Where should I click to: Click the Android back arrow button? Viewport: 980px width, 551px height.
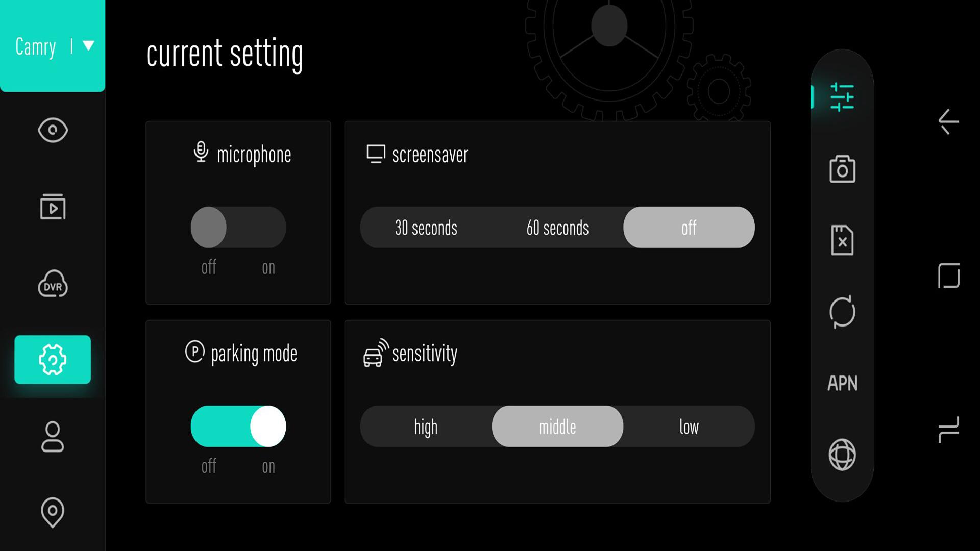point(948,121)
